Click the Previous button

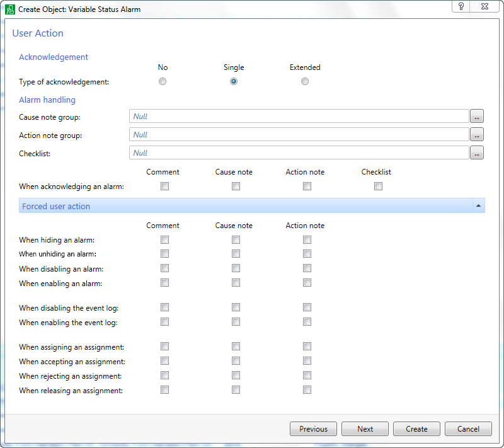pos(313,428)
